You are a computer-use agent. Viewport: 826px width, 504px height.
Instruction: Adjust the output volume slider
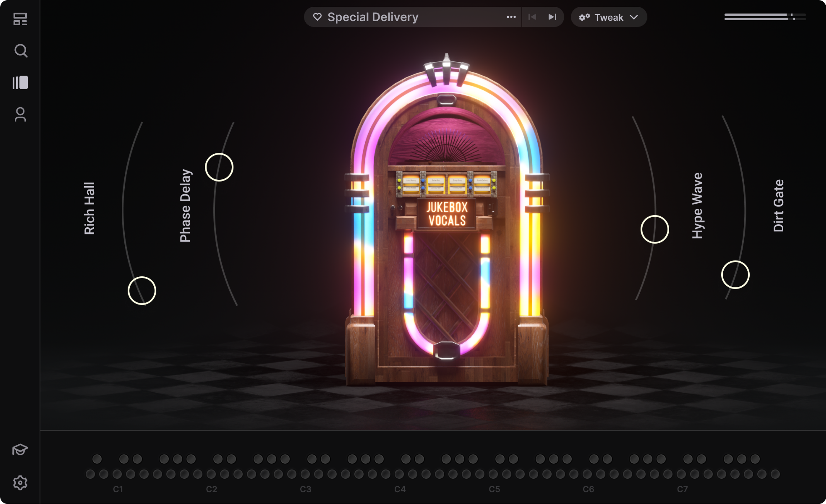pos(765,17)
